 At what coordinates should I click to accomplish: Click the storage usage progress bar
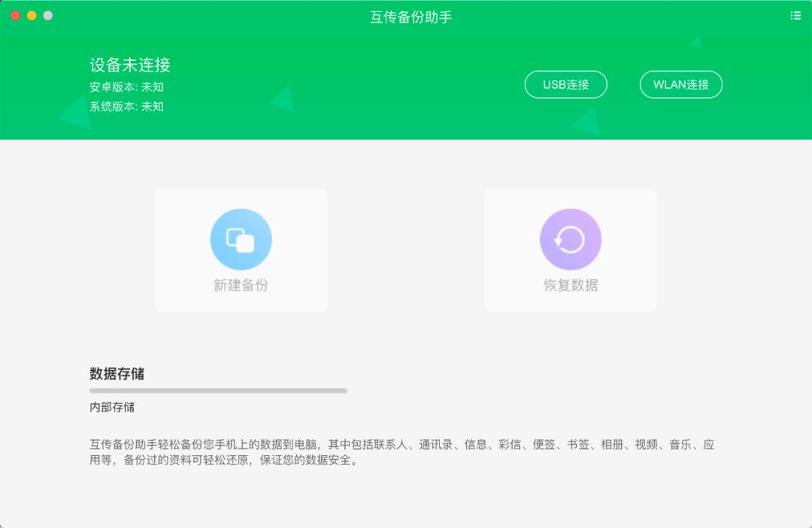coord(218,391)
